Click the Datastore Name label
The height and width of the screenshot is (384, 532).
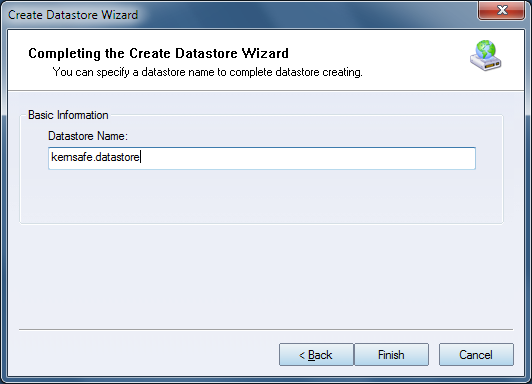88,136
